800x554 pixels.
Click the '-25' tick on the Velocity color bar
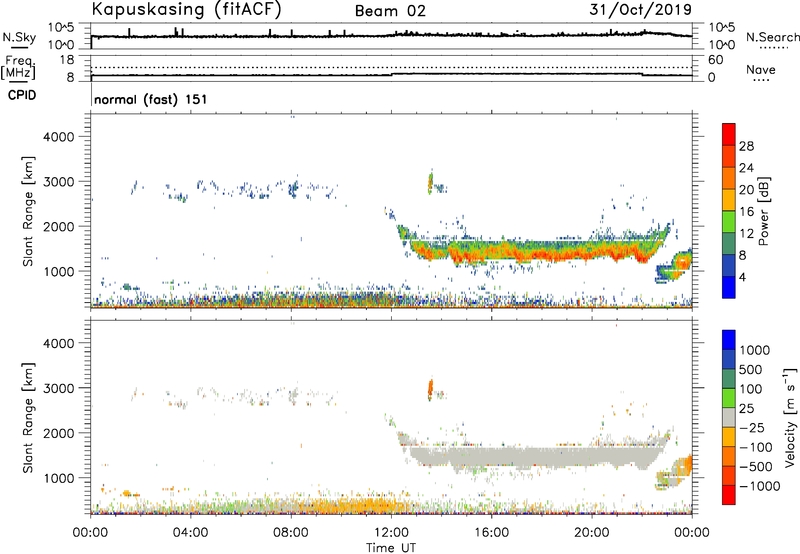(x=752, y=428)
